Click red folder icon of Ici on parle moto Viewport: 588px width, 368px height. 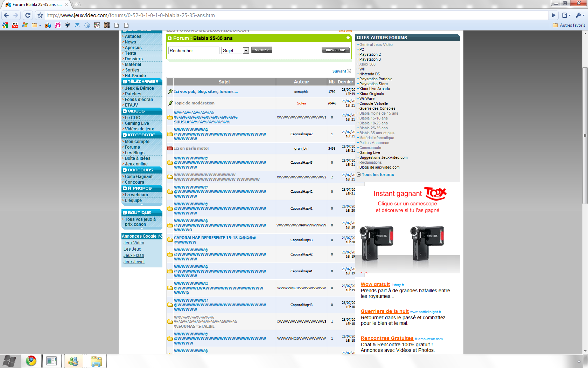coord(170,148)
